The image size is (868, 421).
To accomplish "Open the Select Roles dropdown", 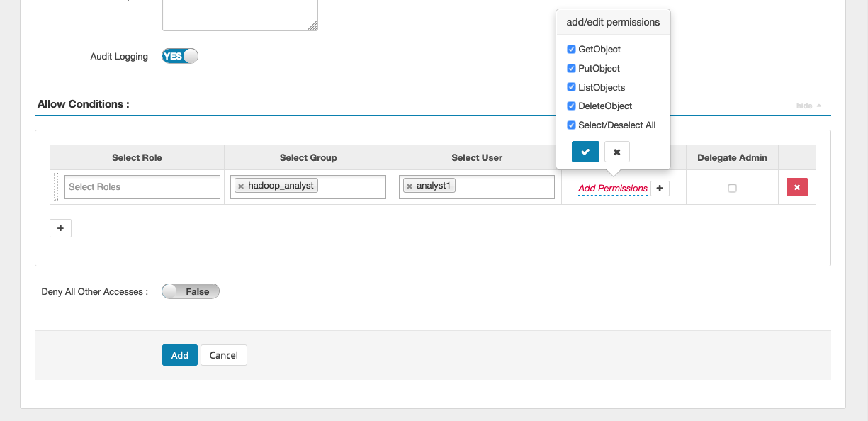I will pyautogui.click(x=142, y=186).
